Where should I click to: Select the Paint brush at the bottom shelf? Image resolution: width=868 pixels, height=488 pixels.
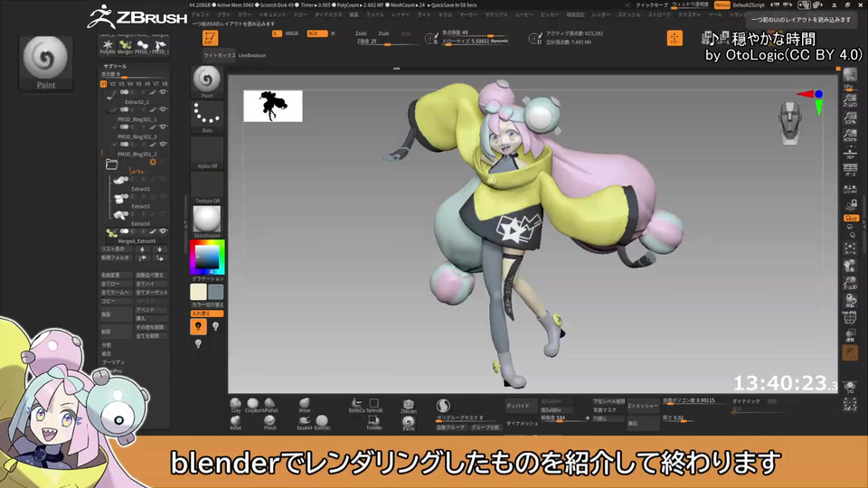[408, 423]
